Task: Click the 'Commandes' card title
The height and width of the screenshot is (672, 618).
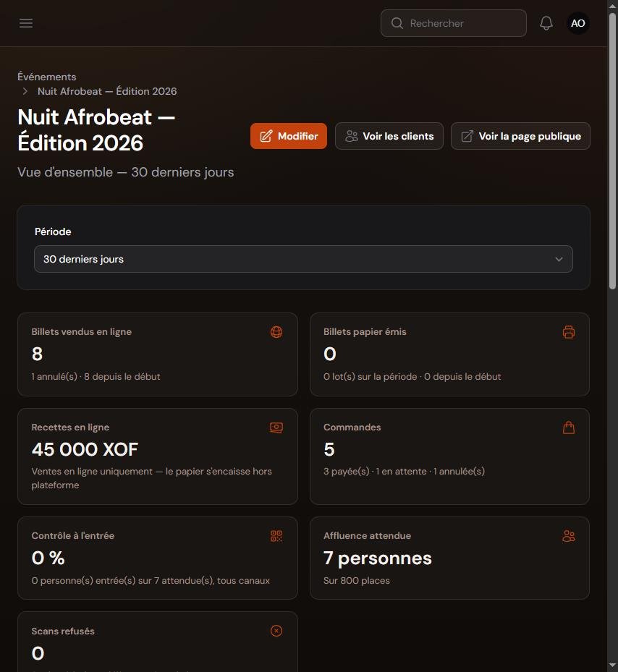Action: click(x=352, y=428)
